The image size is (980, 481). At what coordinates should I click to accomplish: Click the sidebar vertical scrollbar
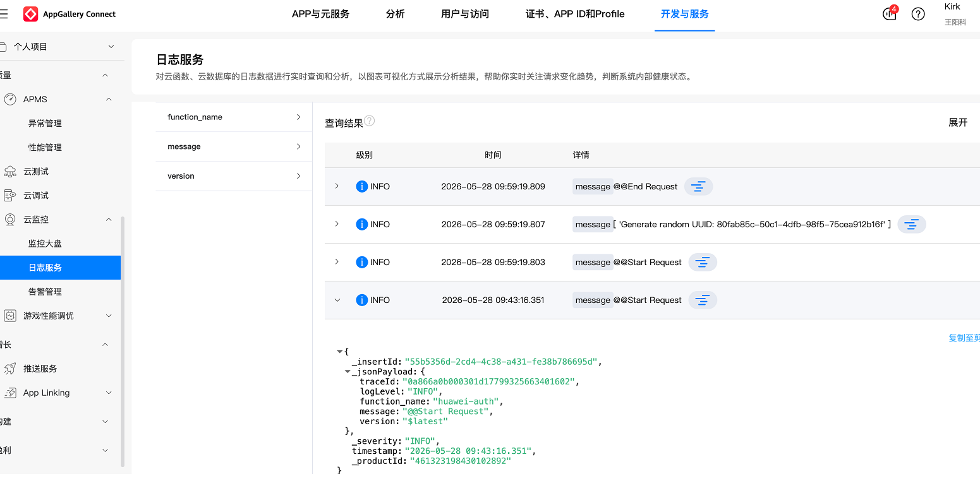point(123,341)
